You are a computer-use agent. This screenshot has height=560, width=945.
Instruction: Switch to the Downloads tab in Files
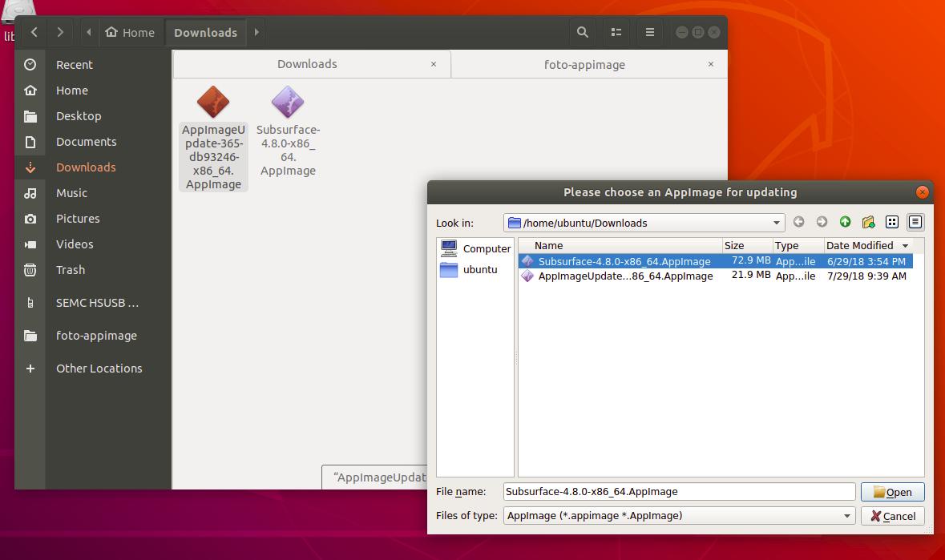pyautogui.click(x=307, y=64)
